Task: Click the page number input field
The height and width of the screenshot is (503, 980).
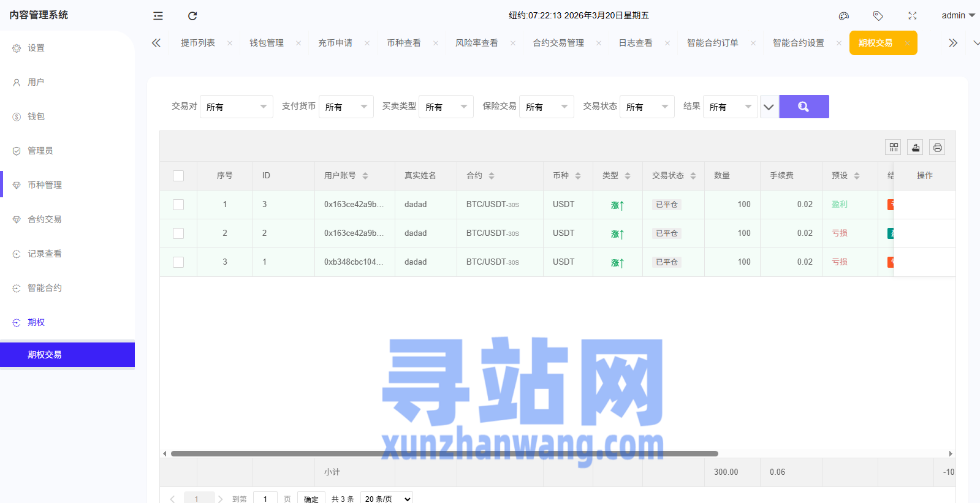Action: [265, 499]
